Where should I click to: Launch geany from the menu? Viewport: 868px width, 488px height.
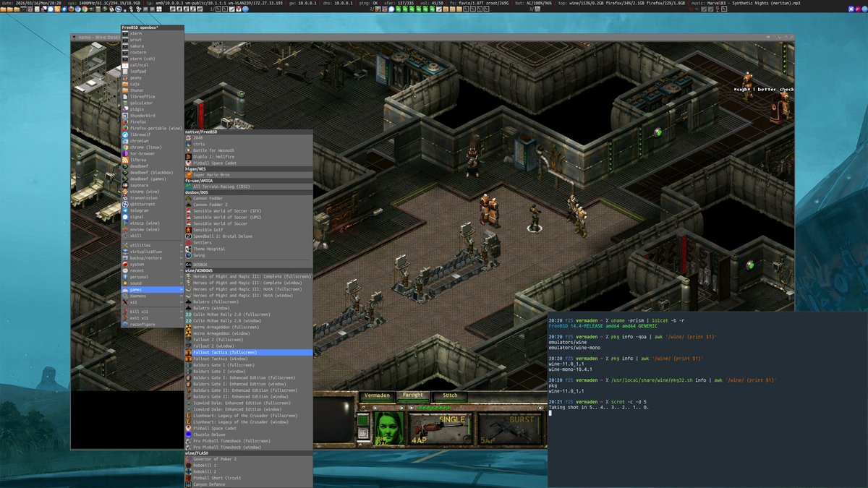click(x=153, y=77)
